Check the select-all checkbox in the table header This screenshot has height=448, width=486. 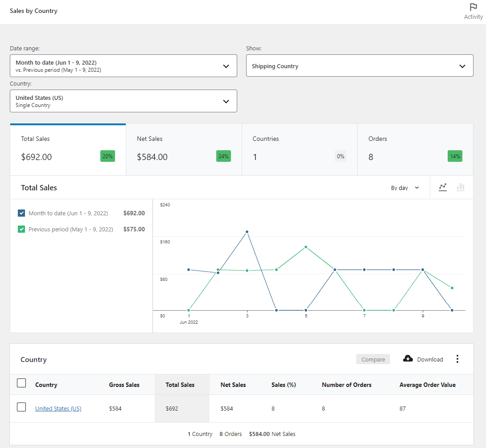[21, 382]
